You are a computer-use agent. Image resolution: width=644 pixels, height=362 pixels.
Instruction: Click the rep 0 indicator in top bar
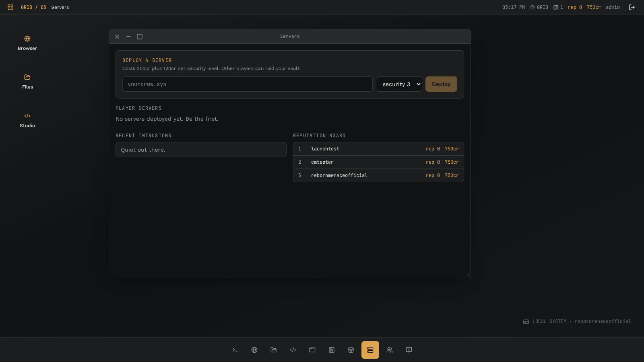pos(575,7)
